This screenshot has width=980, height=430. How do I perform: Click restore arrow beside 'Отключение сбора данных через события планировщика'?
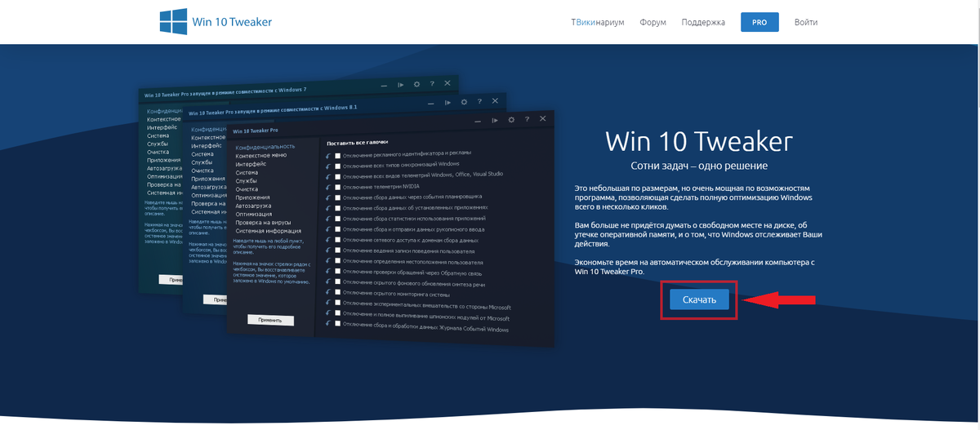[327, 197]
